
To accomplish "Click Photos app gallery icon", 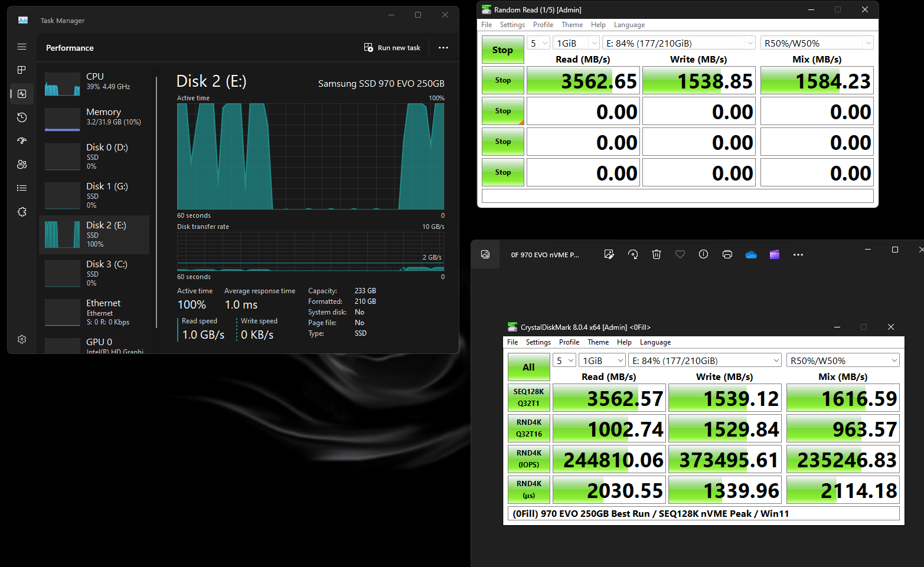I will click(485, 254).
